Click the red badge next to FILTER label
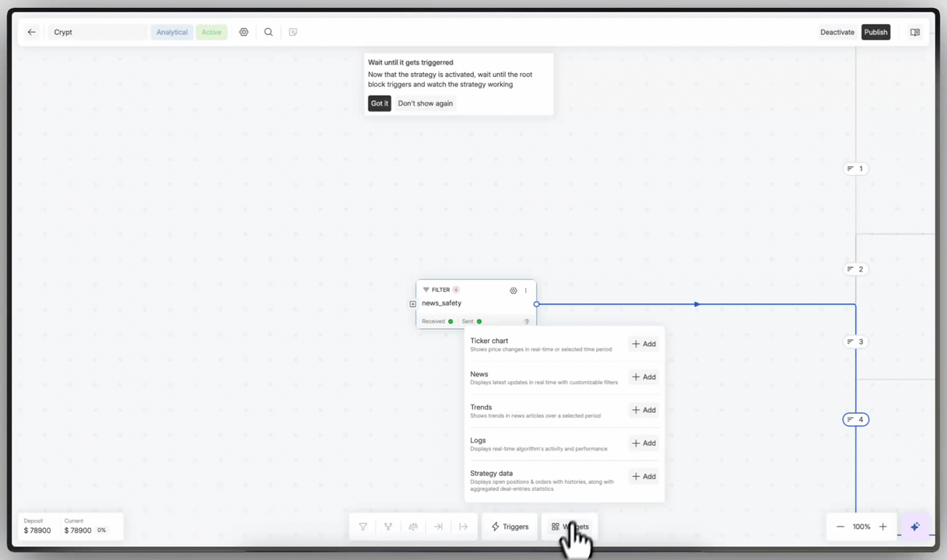This screenshot has width=947, height=560. coord(456,289)
